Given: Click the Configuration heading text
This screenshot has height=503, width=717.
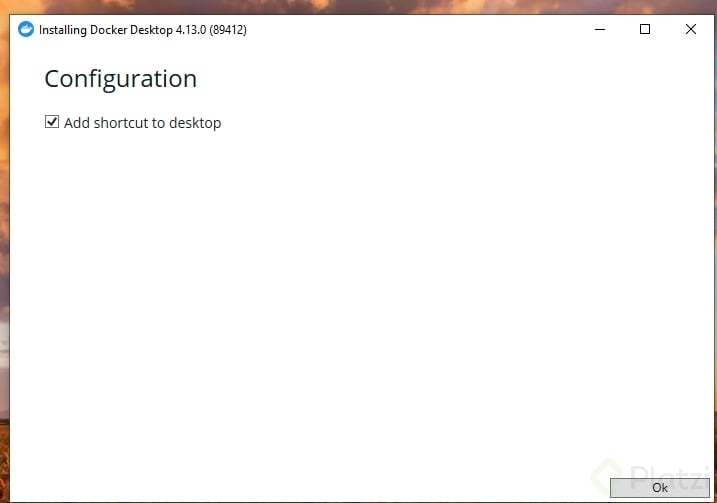Looking at the screenshot, I should click(x=121, y=79).
